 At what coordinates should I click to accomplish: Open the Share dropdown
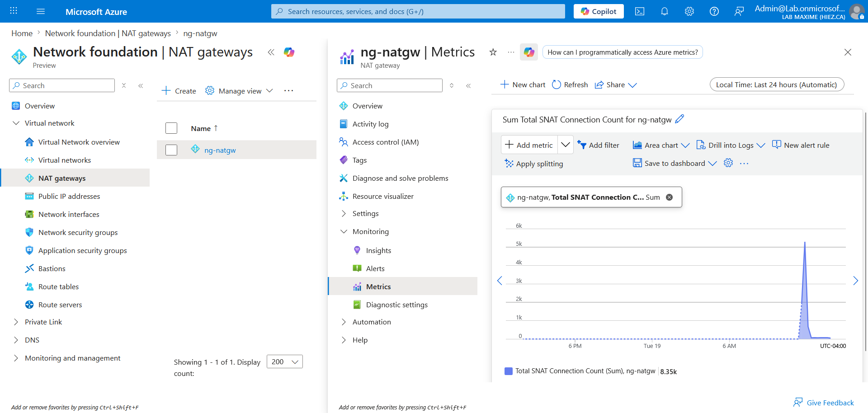tap(616, 85)
